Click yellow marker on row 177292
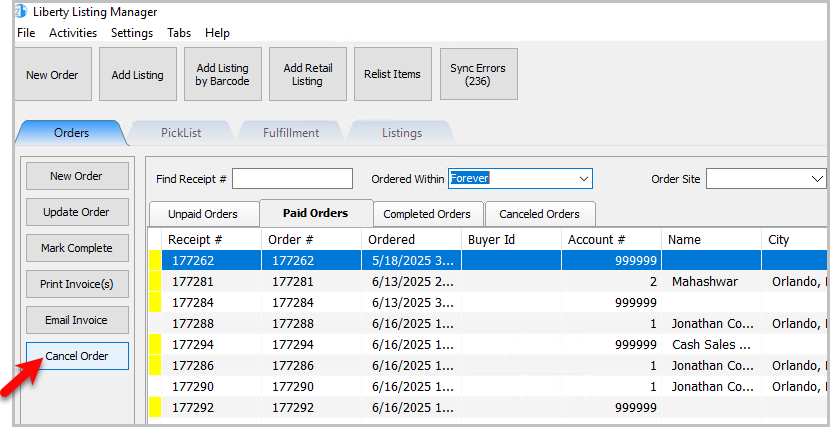Screen dimensions: 830x427 tap(156, 408)
